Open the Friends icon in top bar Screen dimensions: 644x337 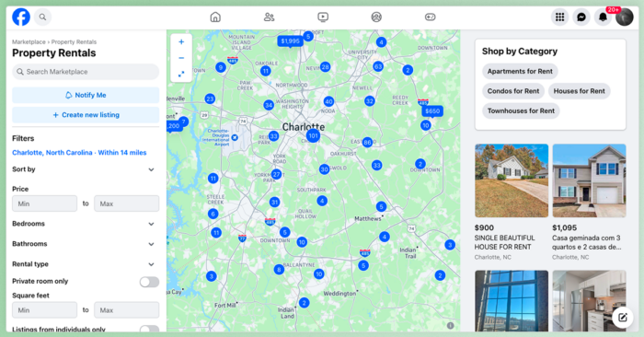269,17
